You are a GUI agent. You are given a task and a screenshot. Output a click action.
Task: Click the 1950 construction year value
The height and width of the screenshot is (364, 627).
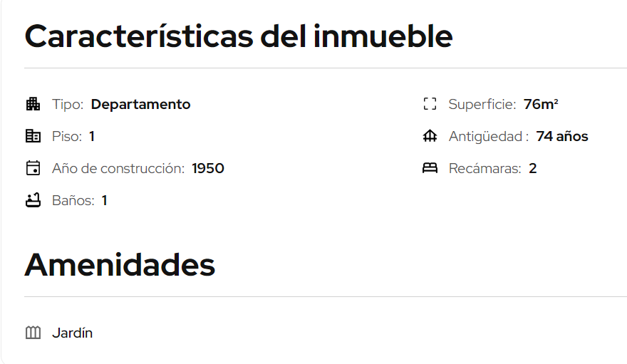[208, 168]
